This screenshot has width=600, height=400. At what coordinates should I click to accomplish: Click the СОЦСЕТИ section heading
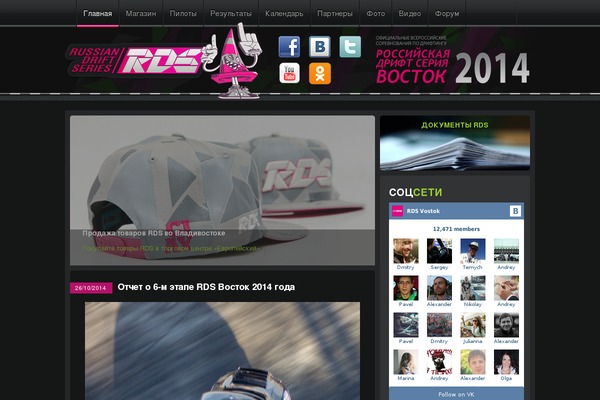(x=416, y=192)
